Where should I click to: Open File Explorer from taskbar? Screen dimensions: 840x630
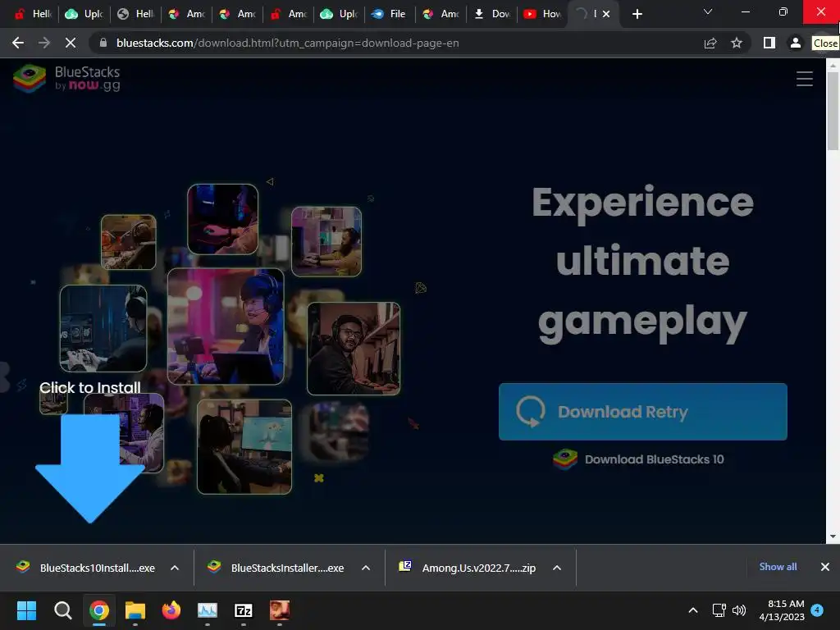point(135,610)
